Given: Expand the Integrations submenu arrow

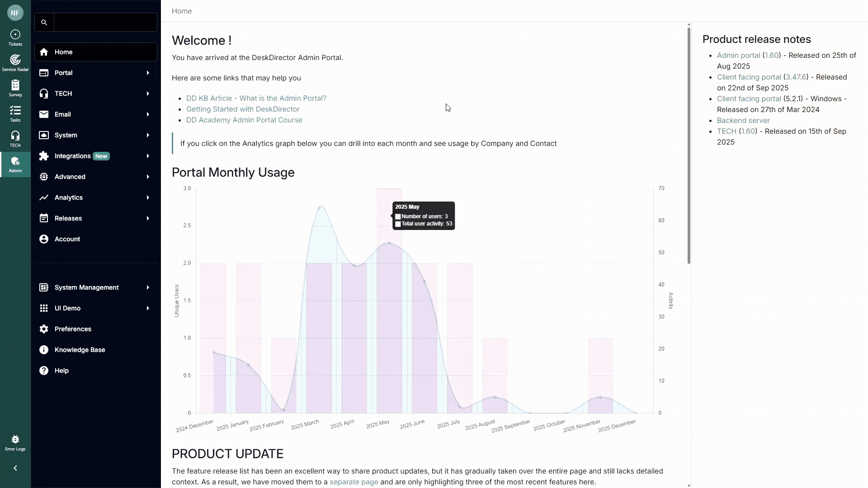Looking at the screenshot, I should (148, 156).
